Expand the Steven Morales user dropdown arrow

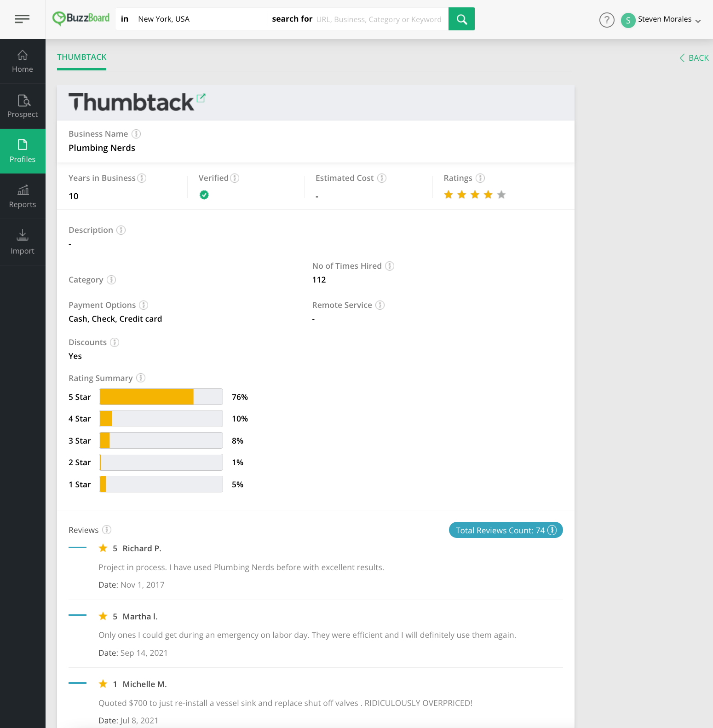[698, 21]
